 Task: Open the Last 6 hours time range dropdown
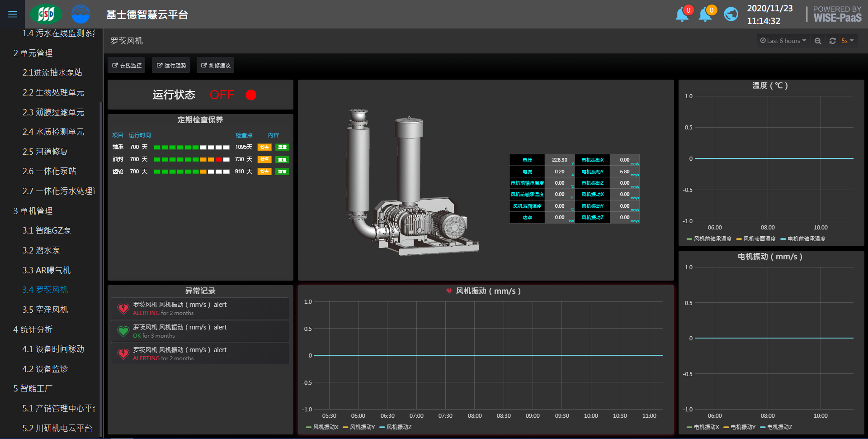(x=783, y=41)
